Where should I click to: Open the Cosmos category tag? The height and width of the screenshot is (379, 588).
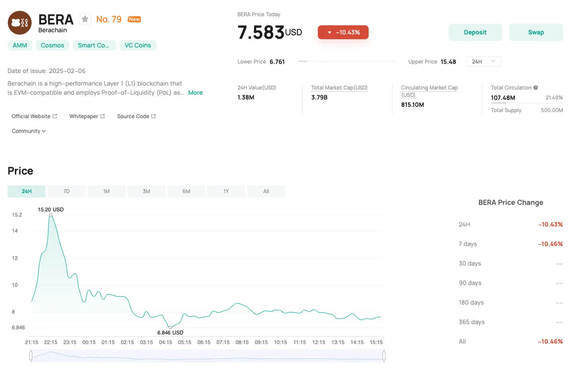[53, 45]
